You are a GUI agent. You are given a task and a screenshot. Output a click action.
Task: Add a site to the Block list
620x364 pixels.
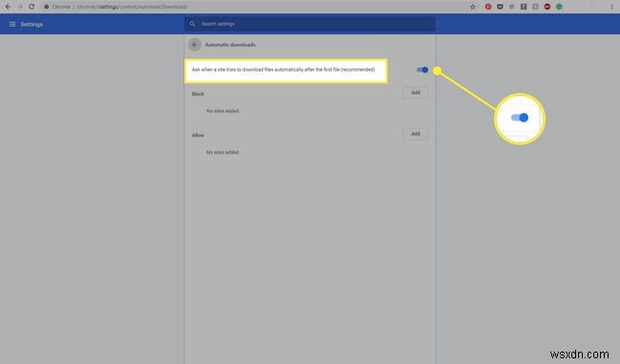(x=416, y=92)
